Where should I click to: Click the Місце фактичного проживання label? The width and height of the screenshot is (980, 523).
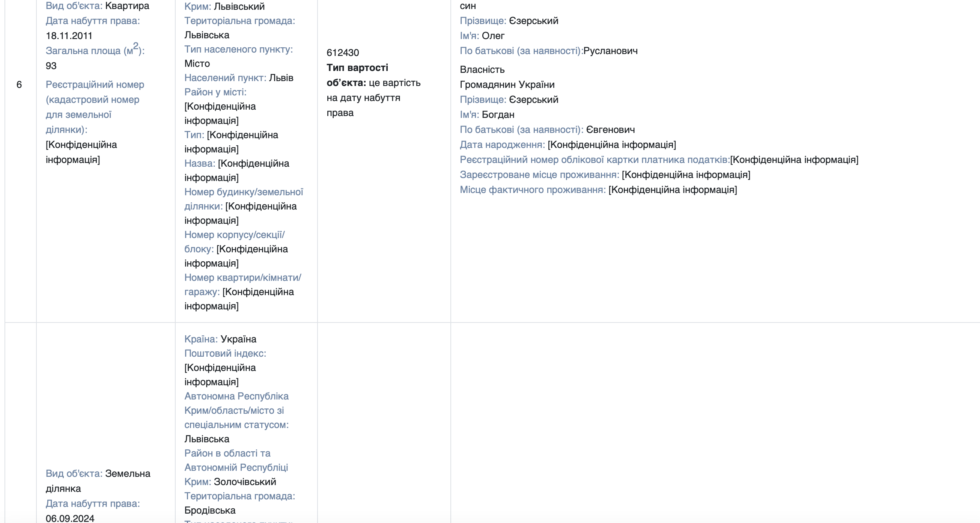coord(533,190)
